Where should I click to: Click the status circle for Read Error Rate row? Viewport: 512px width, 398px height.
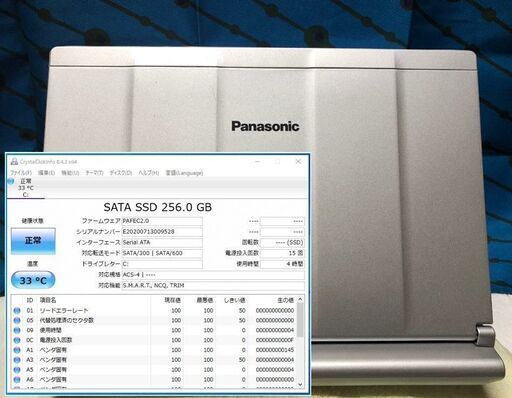coord(17,311)
